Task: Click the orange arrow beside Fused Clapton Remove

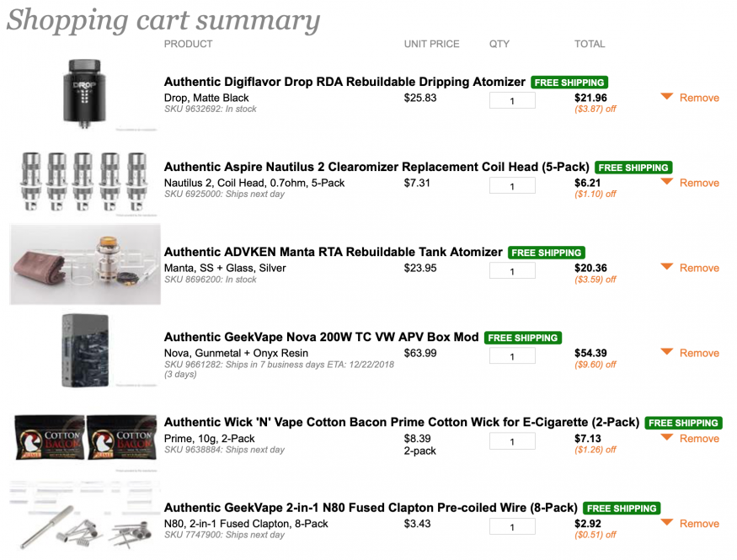Action: (x=666, y=523)
